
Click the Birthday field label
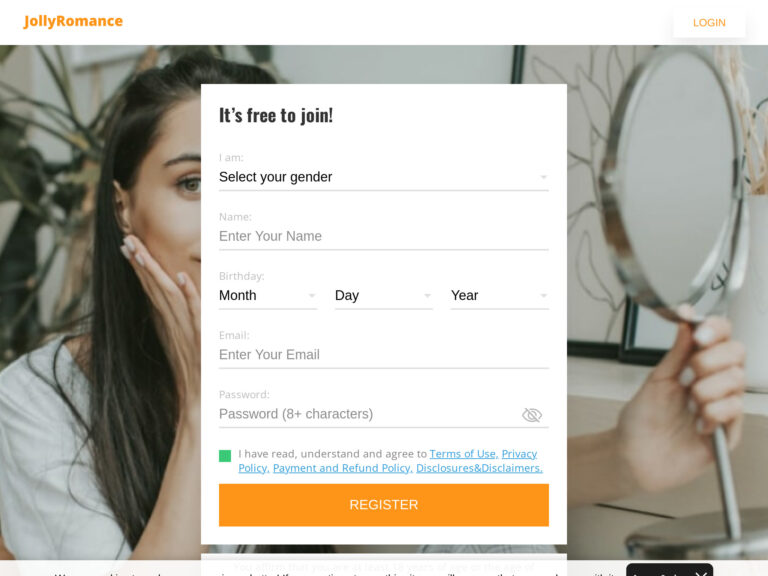pyautogui.click(x=241, y=276)
